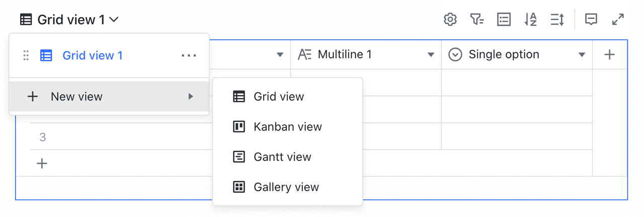
Task: Open the view settings gear icon
Action: tap(450, 20)
